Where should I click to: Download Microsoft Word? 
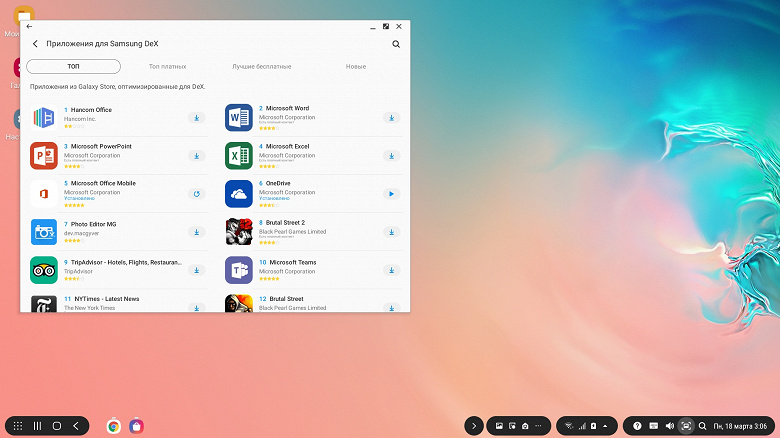(x=391, y=118)
